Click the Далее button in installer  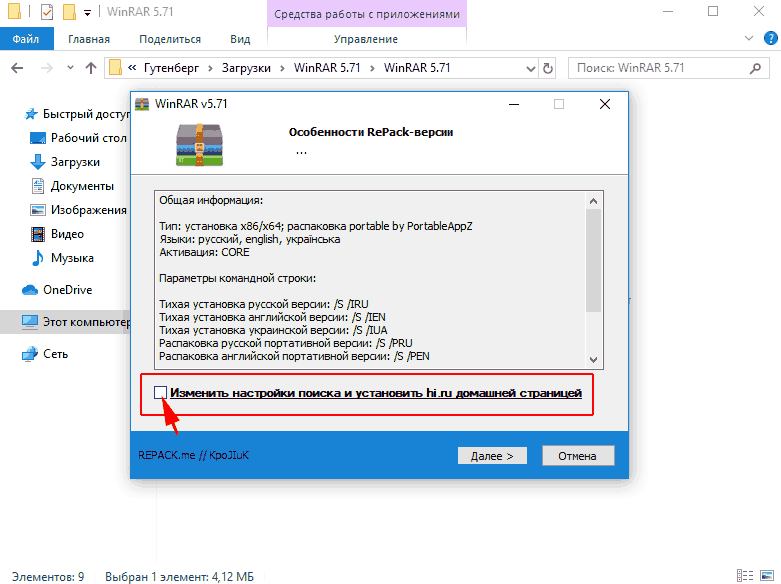click(492, 455)
